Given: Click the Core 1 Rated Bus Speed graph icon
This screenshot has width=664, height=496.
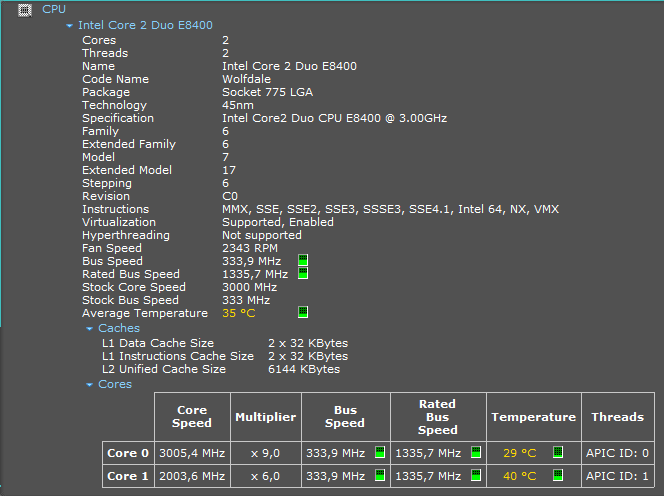Looking at the screenshot, I should [476, 475].
